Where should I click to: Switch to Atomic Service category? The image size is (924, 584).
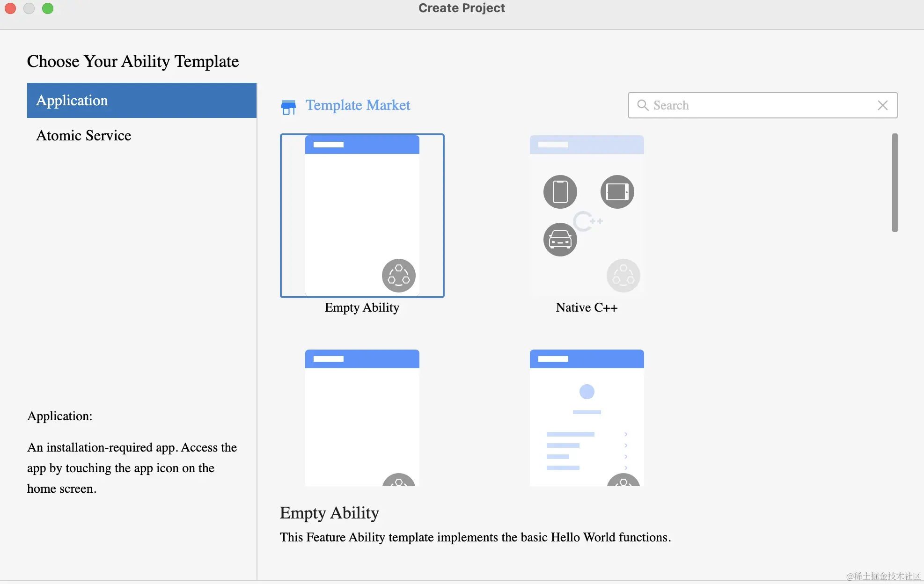(x=84, y=136)
